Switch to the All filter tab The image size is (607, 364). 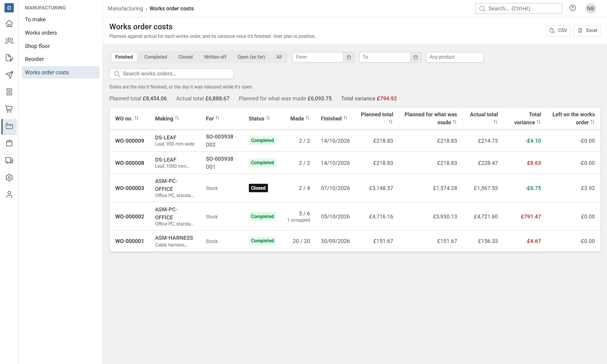[x=279, y=57]
